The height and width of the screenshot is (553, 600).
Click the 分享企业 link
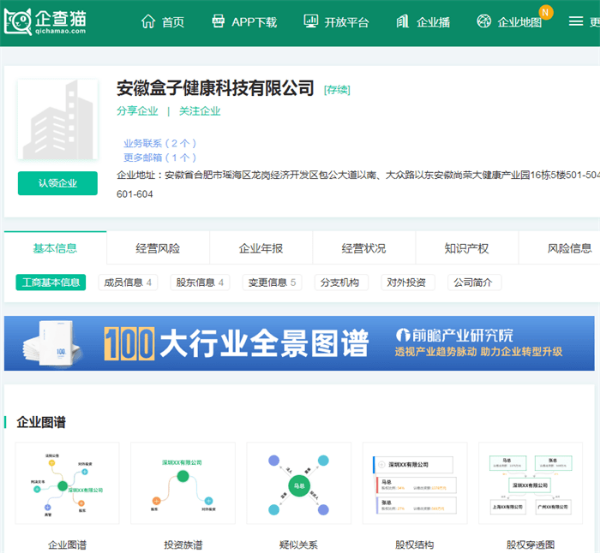(x=137, y=111)
